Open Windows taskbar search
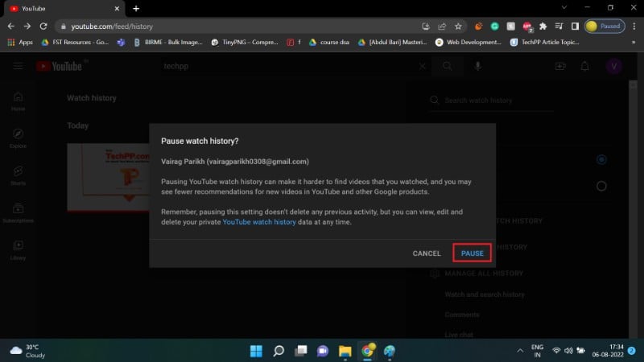The image size is (644, 362). 279,351
